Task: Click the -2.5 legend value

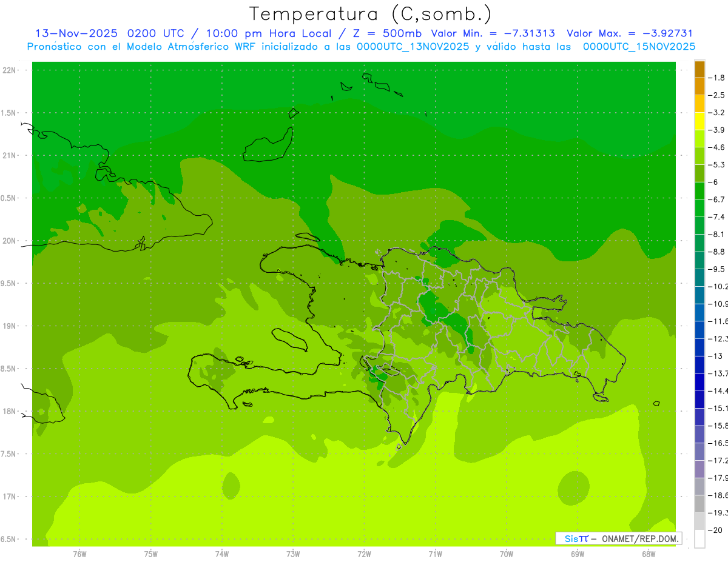Action: click(717, 95)
